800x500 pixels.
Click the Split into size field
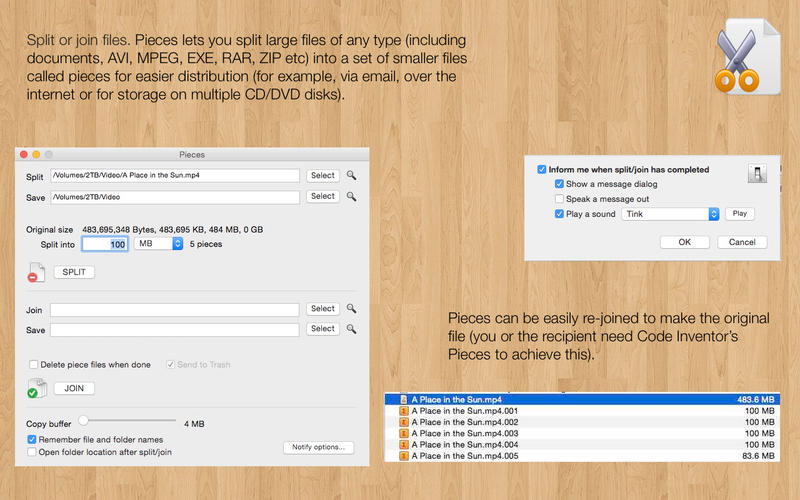[x=104, y=243]
